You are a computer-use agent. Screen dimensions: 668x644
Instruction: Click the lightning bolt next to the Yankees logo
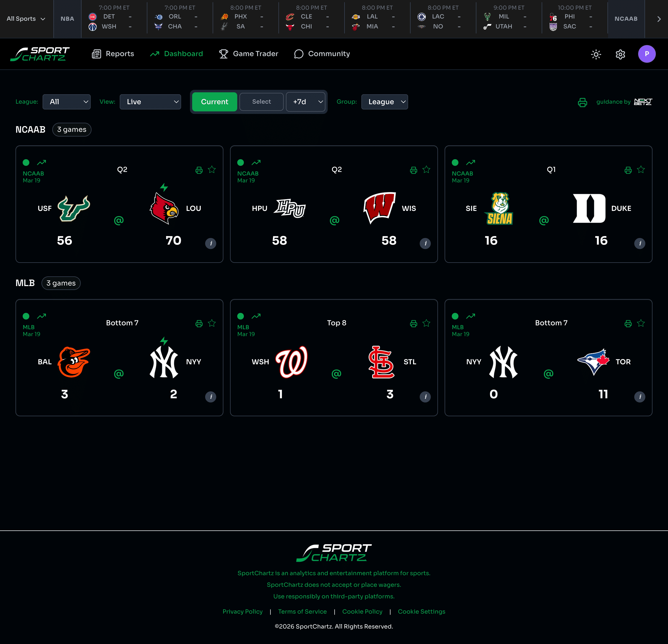click(x=164, y=341)
